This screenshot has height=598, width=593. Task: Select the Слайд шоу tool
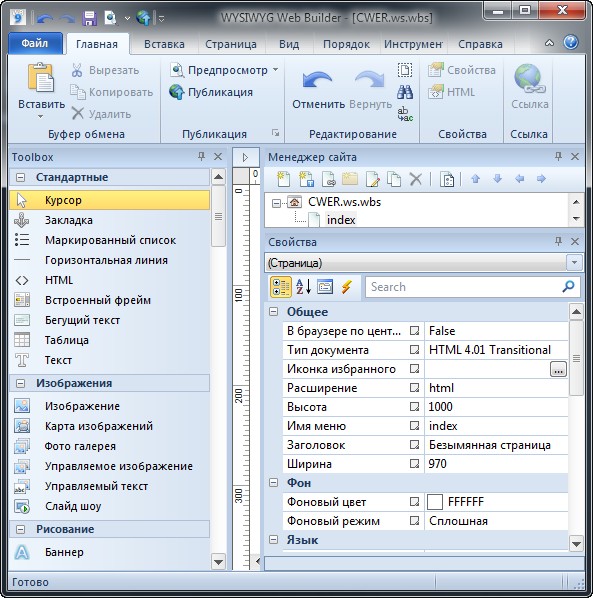point(73,506)
